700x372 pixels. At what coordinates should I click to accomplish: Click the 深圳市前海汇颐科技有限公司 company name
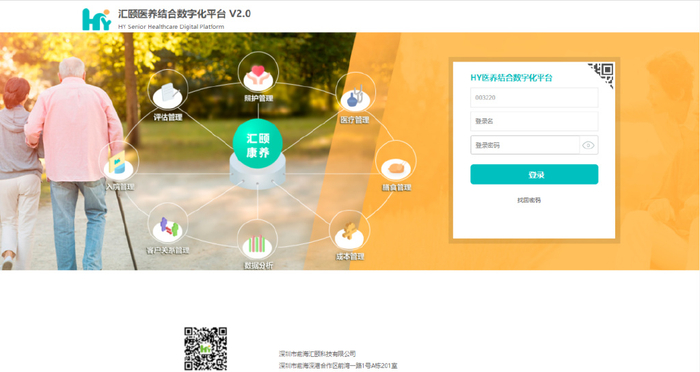pyautogui.click(x=317, y=354)
